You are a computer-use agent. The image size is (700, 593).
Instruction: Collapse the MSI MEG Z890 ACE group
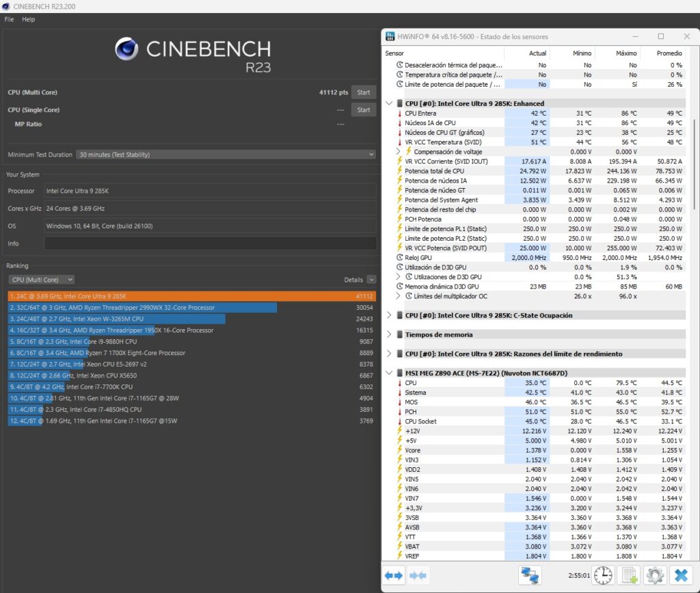tap(389, 373)
